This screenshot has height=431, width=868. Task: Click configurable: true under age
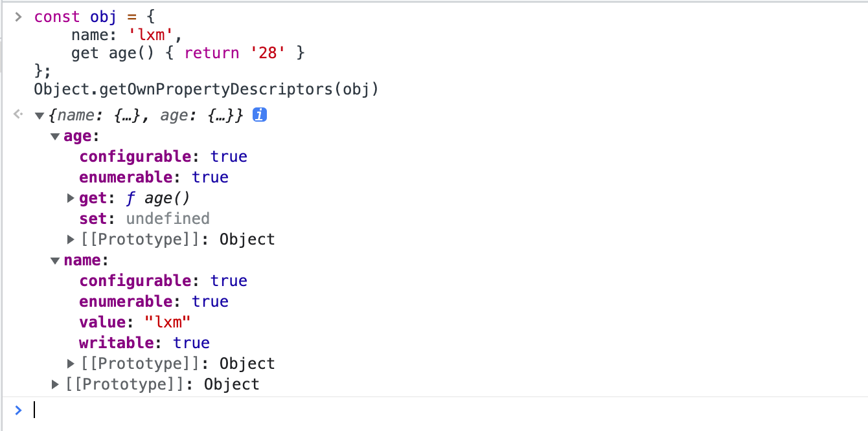tap(163, 157)
